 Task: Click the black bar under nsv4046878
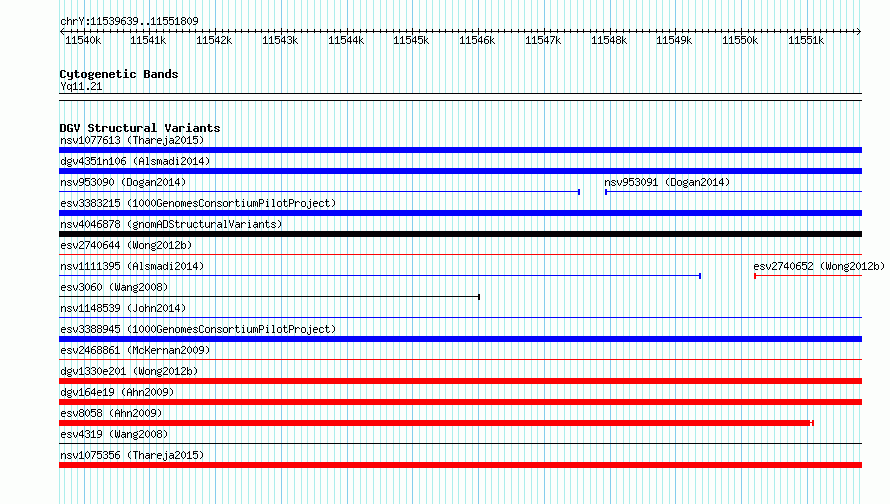460,234
